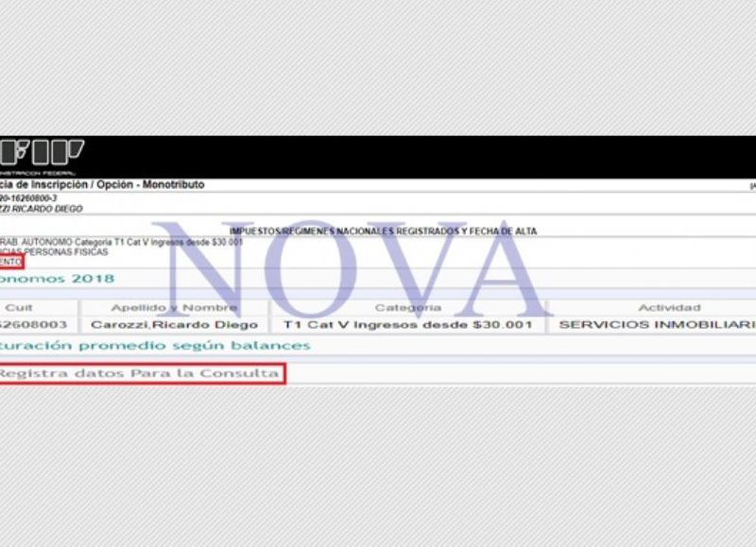Click the small red-boxed 'ENTO' label

pos(11,263)
